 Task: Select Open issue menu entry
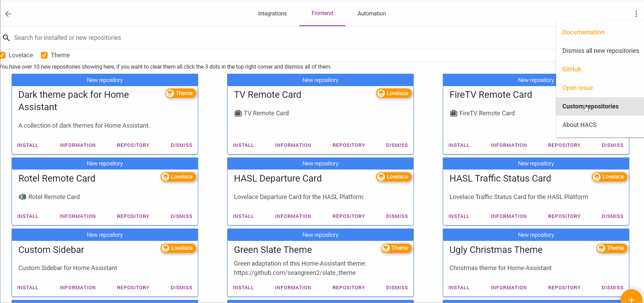(x=600, y=88)
